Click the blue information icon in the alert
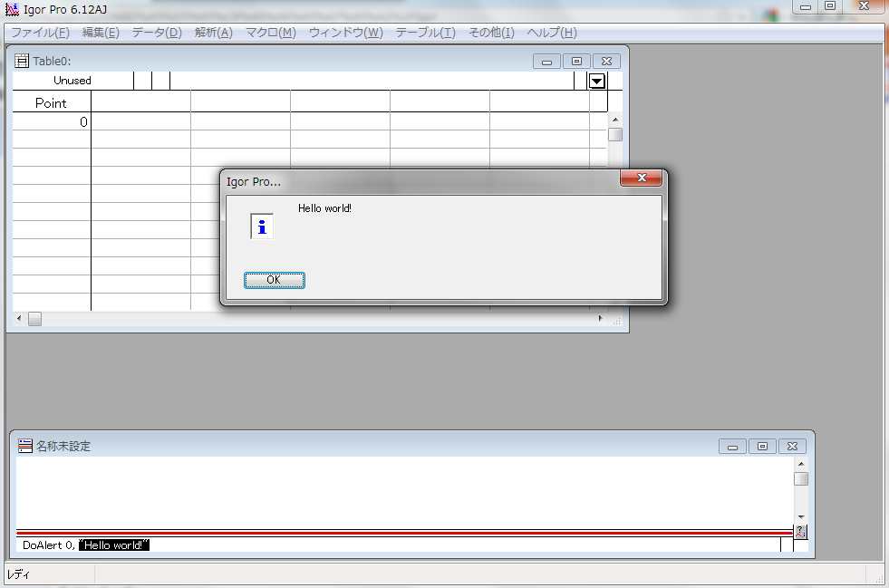This screenshot has width=889, height=588. pyautogui.click(x=262, y=227)
